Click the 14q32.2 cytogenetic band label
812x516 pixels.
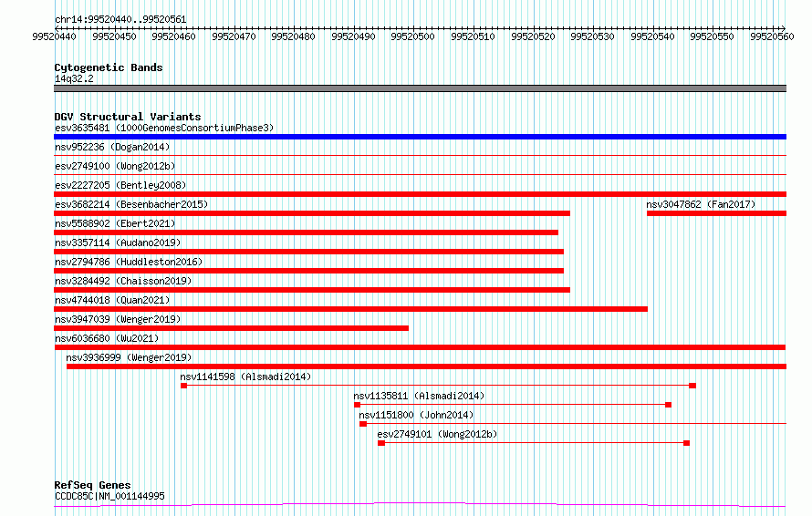click(74, 78)
